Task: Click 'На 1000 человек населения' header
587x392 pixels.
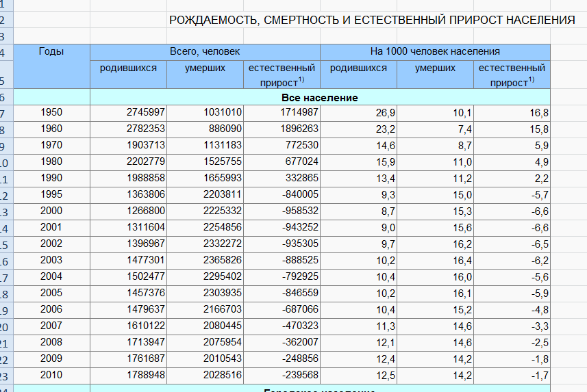Action: pyautogui.click(x=435, y=52)
